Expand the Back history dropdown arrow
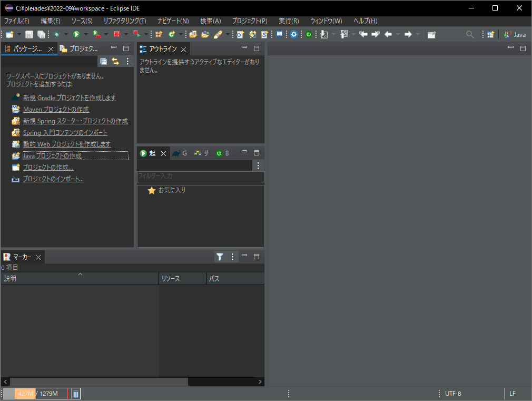Image resolution: width=532 pixels, height=401 pixels. pyautogui.click(x=398, y=34)
